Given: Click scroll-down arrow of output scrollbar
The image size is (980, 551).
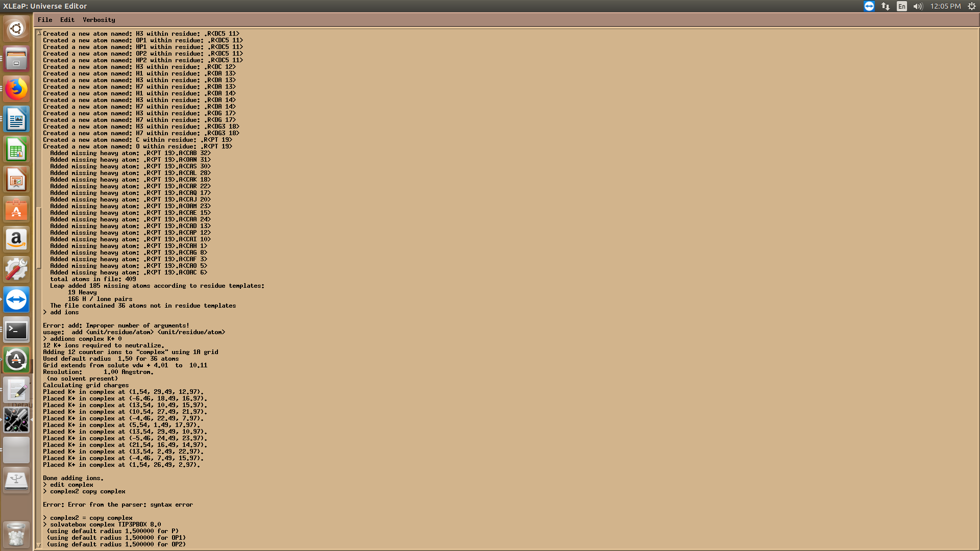Looking at the screenshot, I should tap(39, 545).
